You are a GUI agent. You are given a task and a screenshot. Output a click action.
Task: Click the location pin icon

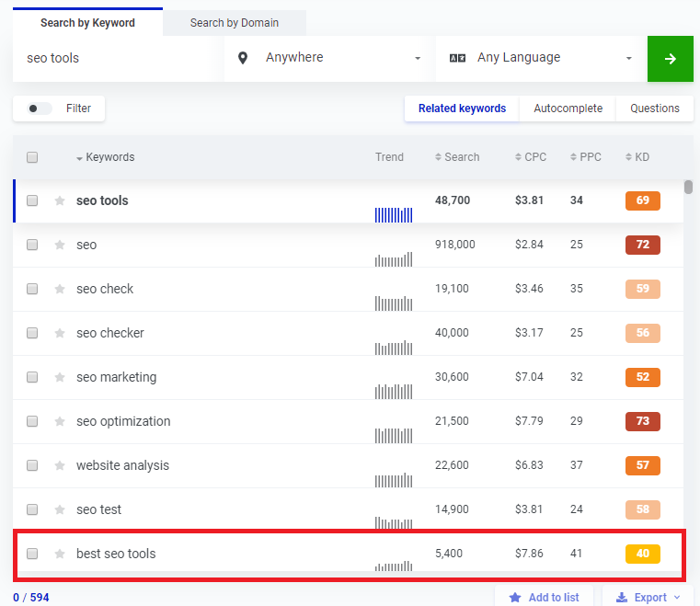[x=243, y=58]
